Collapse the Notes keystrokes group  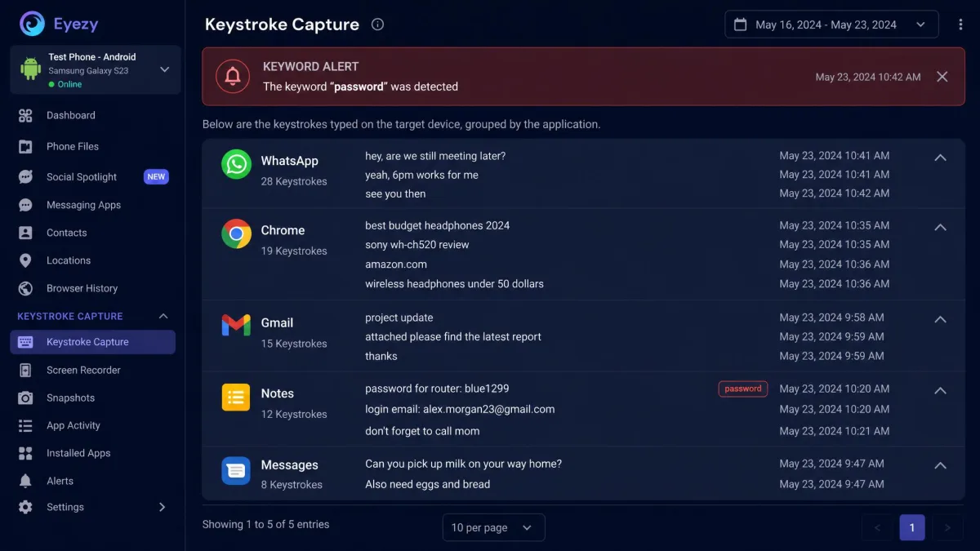940,390
